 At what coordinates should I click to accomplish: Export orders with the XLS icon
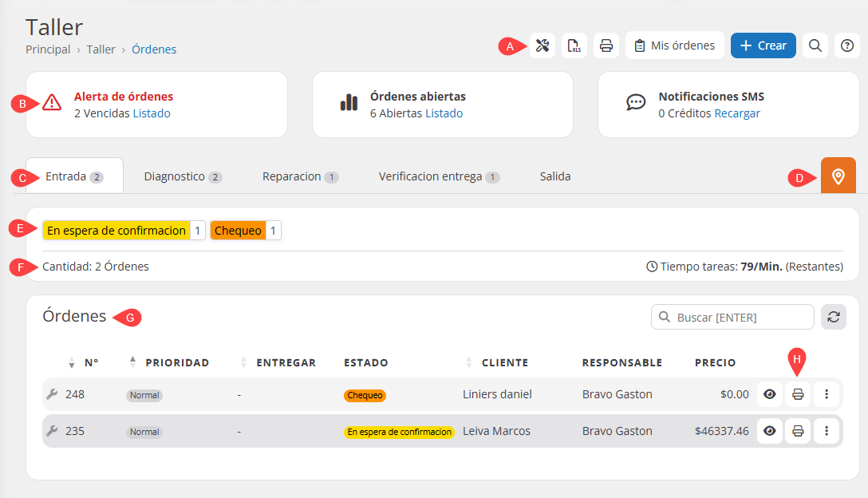[574, 45]
